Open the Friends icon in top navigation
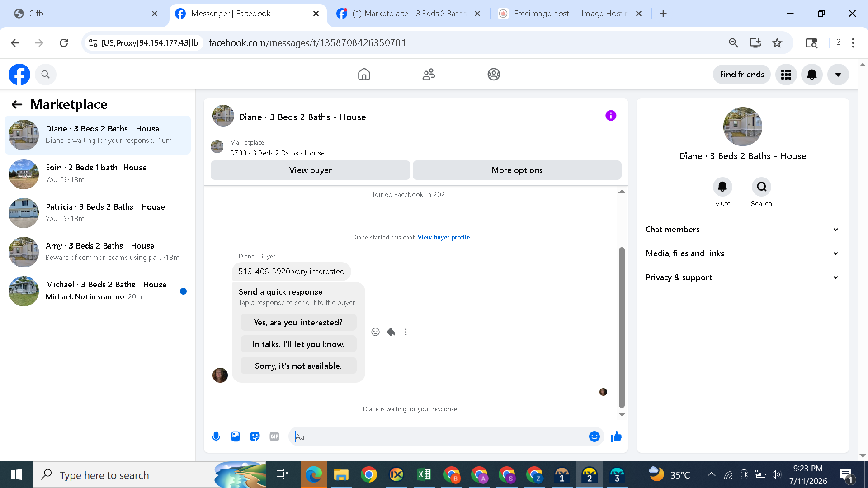Viewport: 868px width, 488px height. pos(429,75)
